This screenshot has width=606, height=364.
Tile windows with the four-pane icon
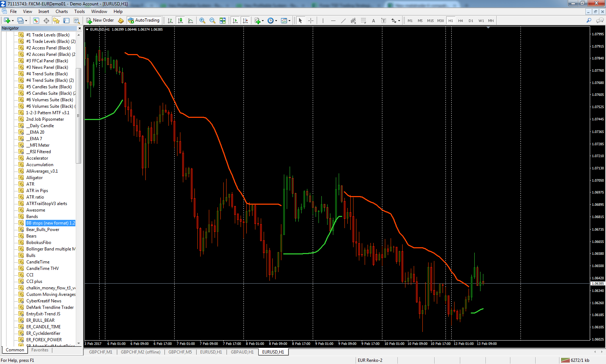pos(223,21)
